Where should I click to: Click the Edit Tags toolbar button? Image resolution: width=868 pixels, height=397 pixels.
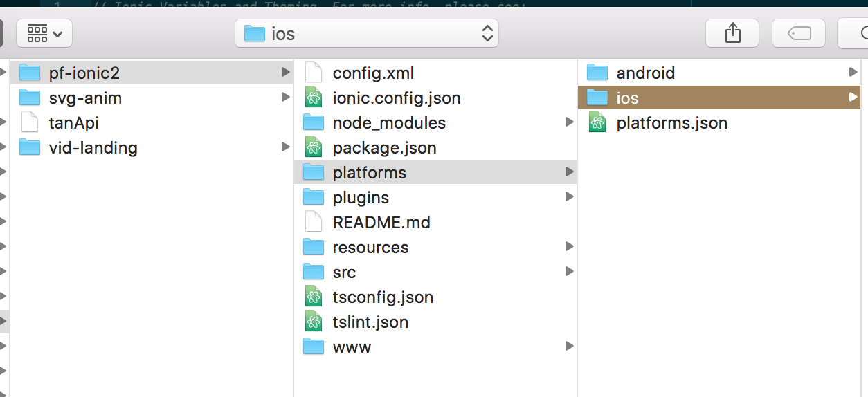799,33
